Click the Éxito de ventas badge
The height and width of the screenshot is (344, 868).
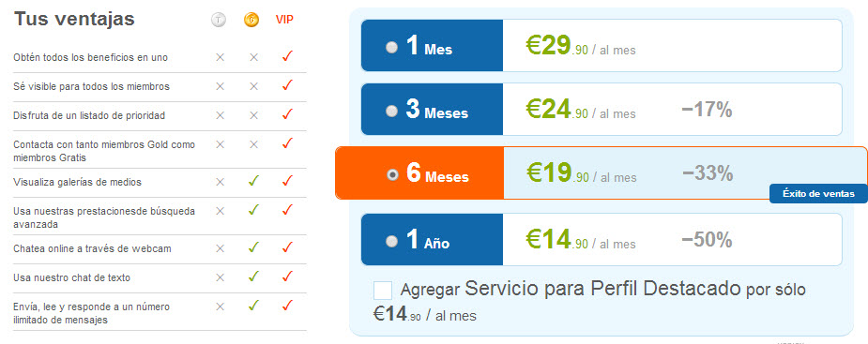point(818,194)
